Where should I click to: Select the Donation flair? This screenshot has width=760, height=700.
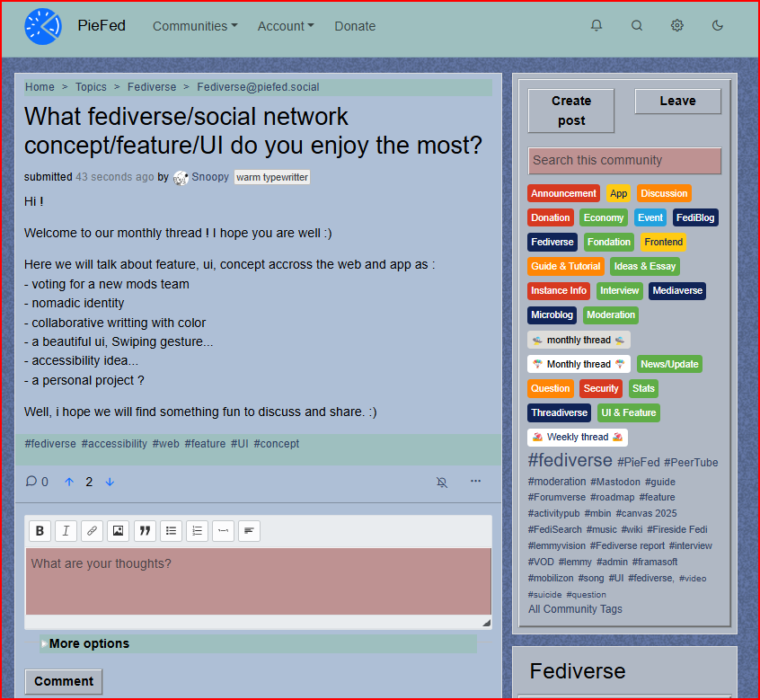550,217
